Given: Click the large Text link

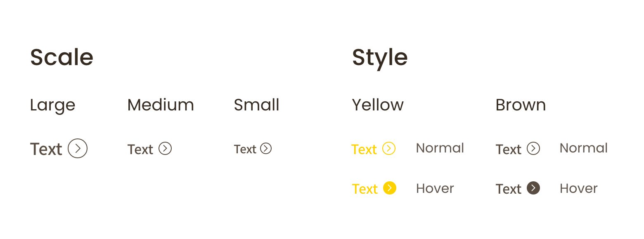Looking at the screenshot, I should point(46,149).
